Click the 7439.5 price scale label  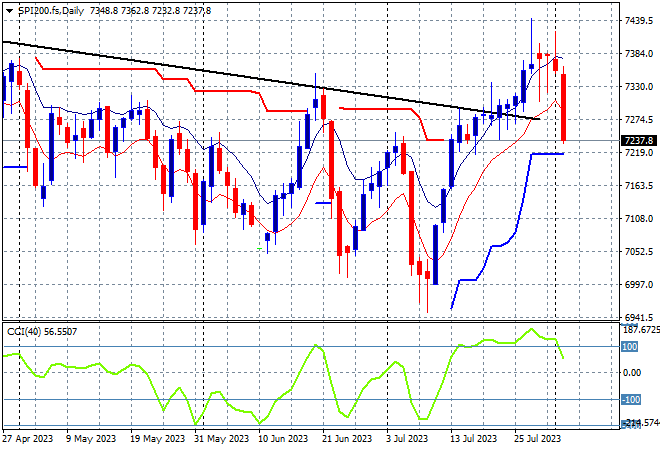[639, 21]
